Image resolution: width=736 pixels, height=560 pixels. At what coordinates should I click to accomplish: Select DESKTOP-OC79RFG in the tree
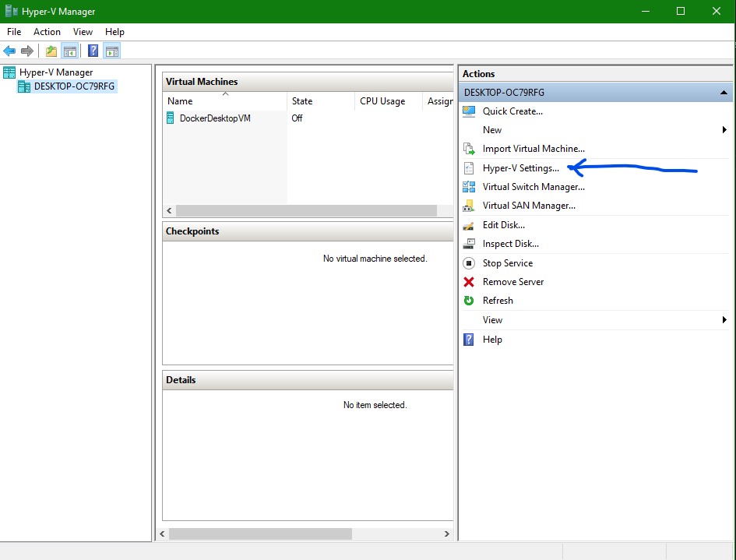(x=74, y=86)
